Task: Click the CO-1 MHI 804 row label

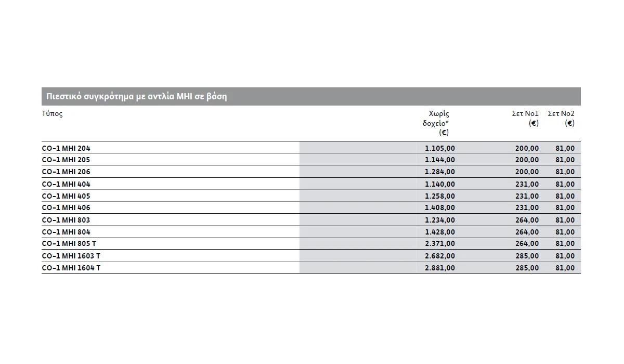Action: tap(66, 232)
